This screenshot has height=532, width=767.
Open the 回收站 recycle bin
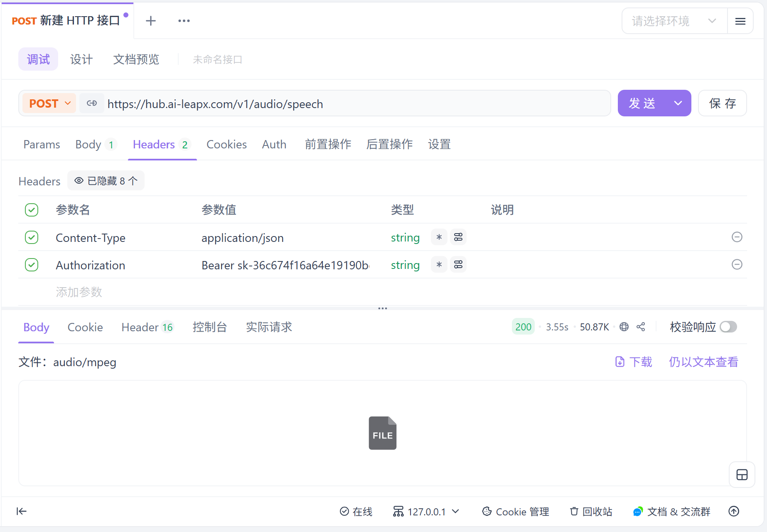tap(591, 512)
